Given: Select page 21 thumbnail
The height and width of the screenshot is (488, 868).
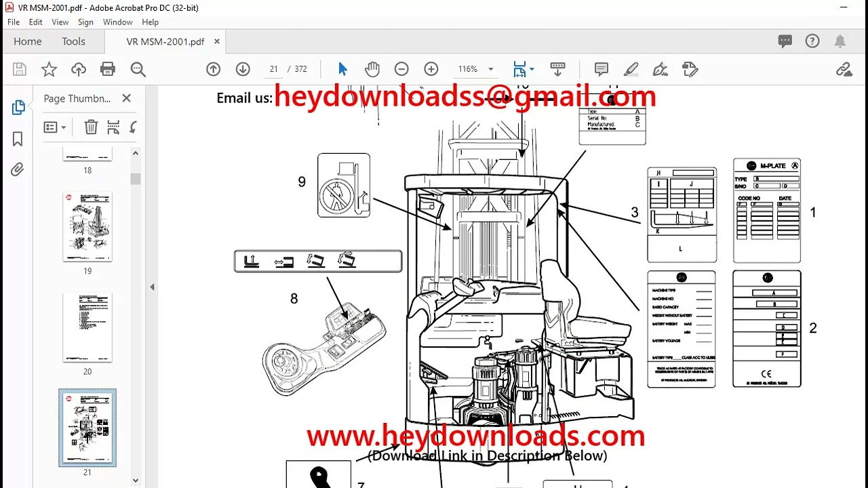Looking at the screenshot, I should (87, 428).
